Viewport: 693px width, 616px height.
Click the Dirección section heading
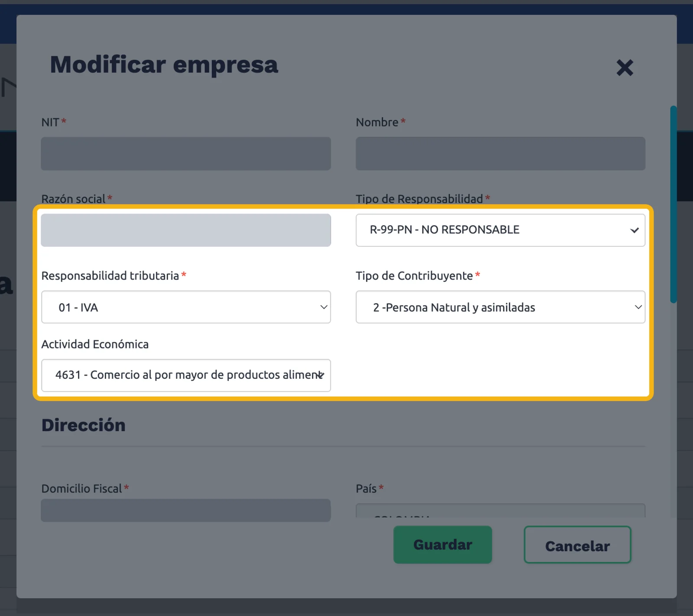coord(84,425)
